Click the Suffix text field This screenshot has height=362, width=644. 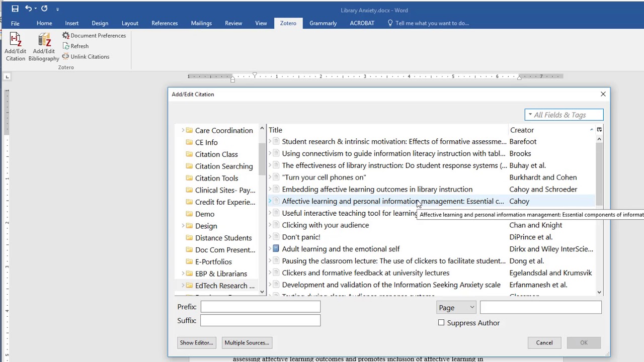[261, 320]
